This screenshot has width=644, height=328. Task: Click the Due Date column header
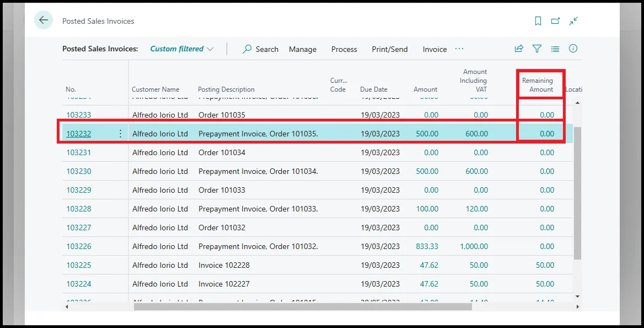tap(374, 89)
